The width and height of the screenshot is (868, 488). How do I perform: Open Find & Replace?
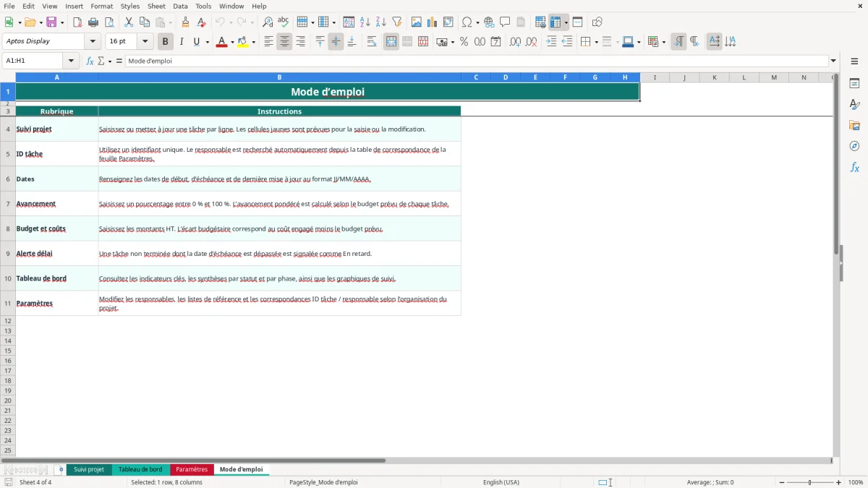(x=268, y=22)
